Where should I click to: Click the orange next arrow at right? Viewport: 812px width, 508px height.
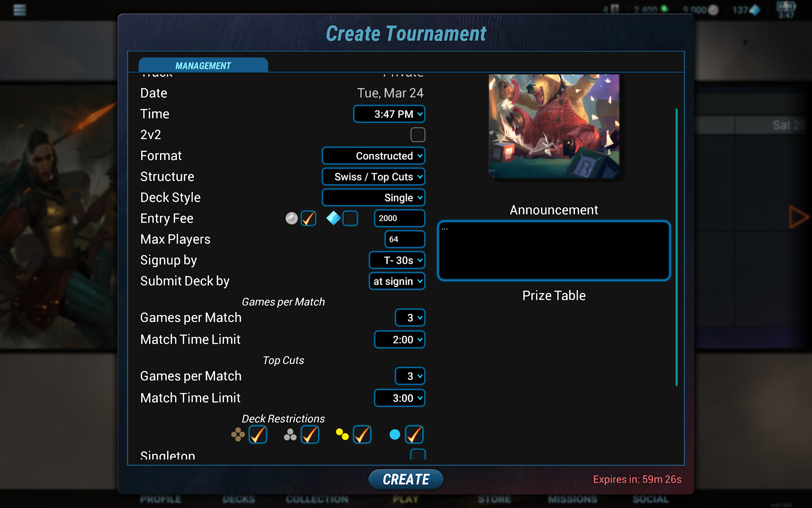coord(798,217)
